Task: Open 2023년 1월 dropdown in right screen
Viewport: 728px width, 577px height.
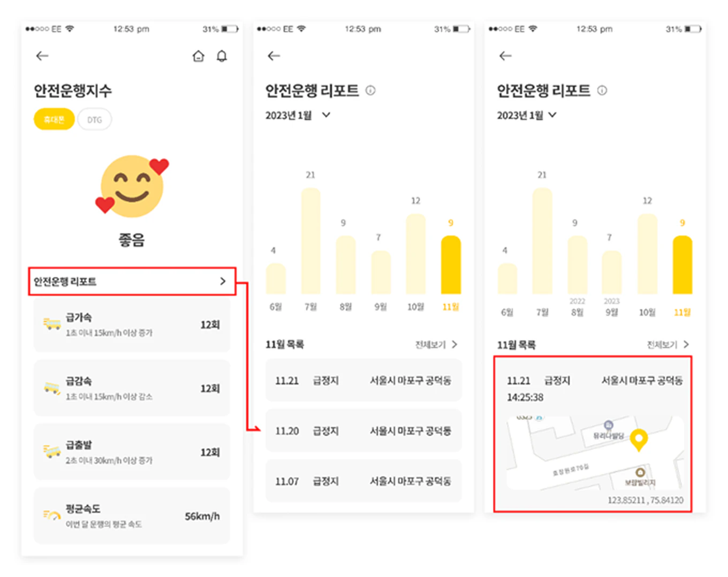Action: click(552, 115)
